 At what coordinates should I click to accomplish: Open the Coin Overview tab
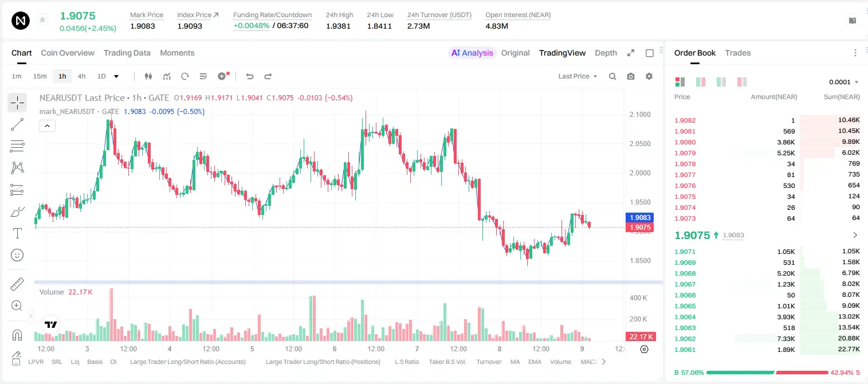coord(68,53)
